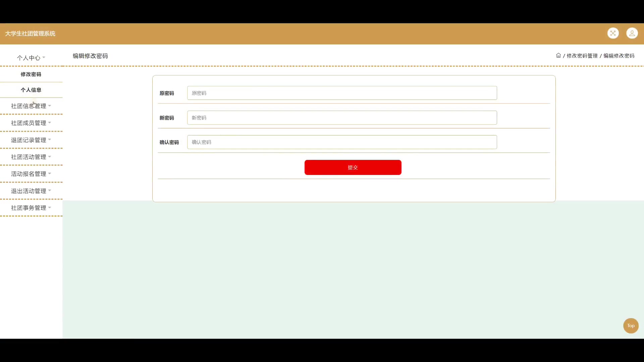The image size is (644, 362).
Task: Expand the 活动报名管理 submenu
Action: (x=32, y=174)
